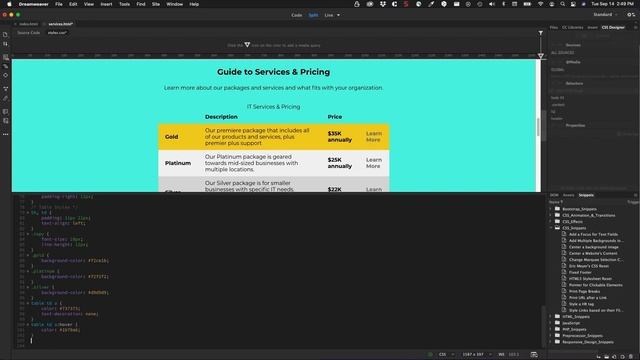Viewport: 640px width, 360px height.
Task: Switch to services.html document tab
Action: 60,24
